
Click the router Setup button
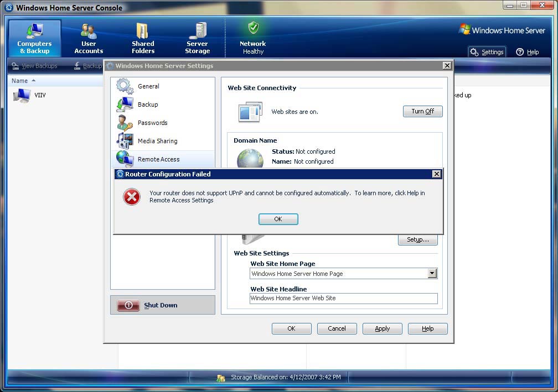[417, 240]
